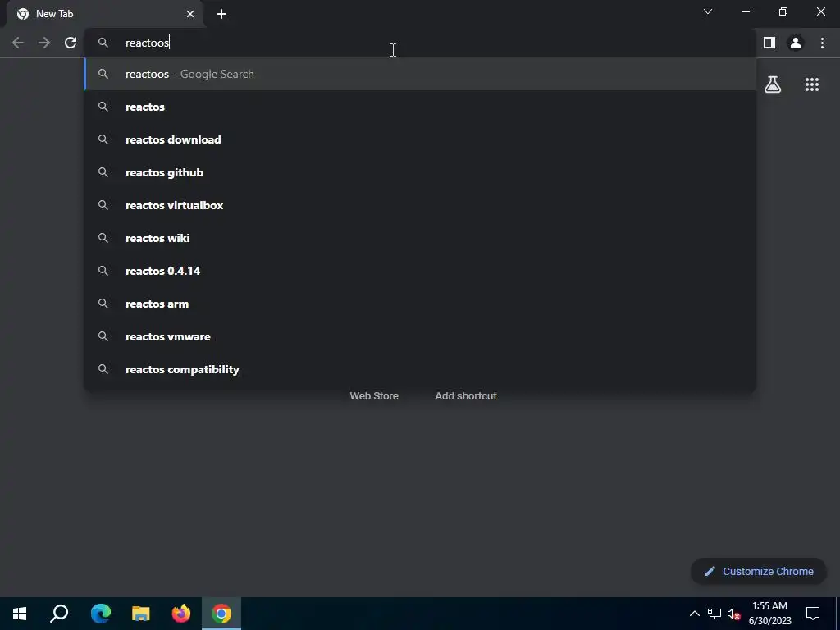
Task: Open the clock showing 1:55 AM
Action: [x=769, y=614]
